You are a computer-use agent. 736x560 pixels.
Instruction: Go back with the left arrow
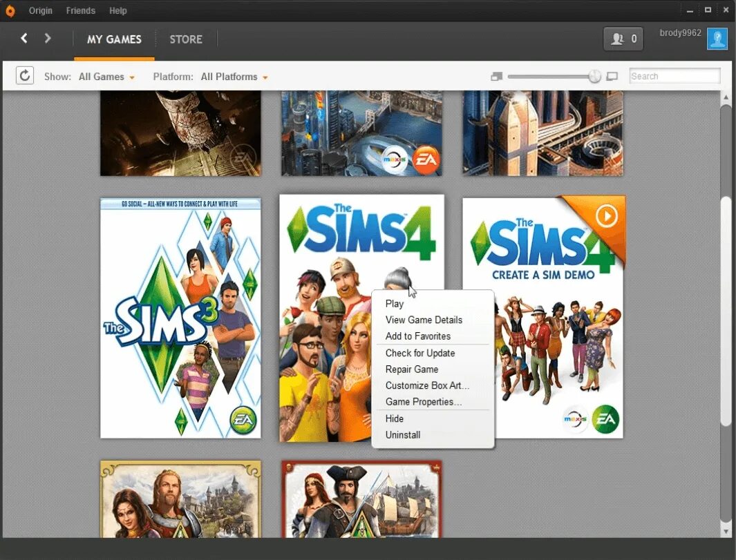[24, 38]
